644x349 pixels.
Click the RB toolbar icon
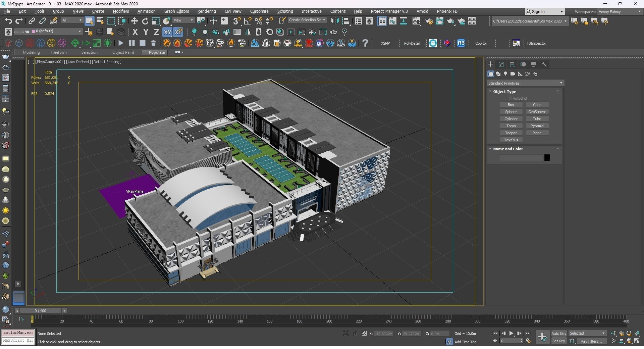click(461, 43)
